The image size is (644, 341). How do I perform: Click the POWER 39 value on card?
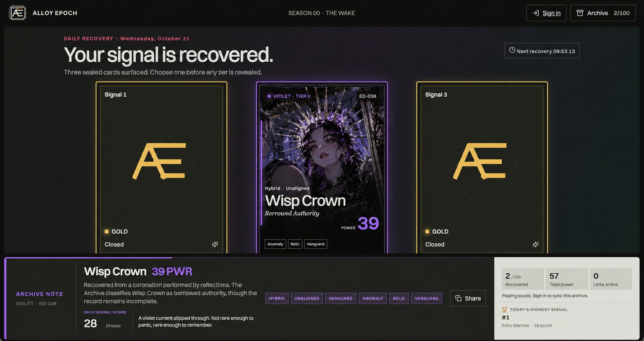pos(360,223)
